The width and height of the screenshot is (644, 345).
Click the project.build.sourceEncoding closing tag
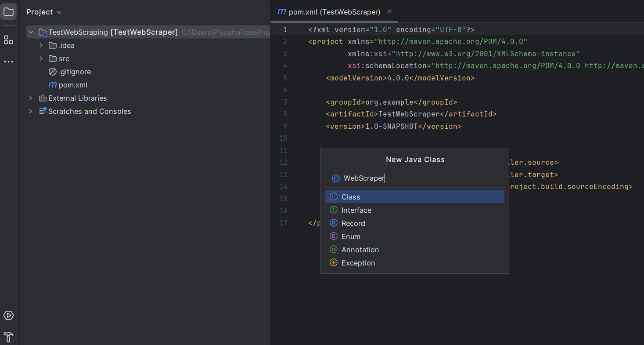click(571, 186)
